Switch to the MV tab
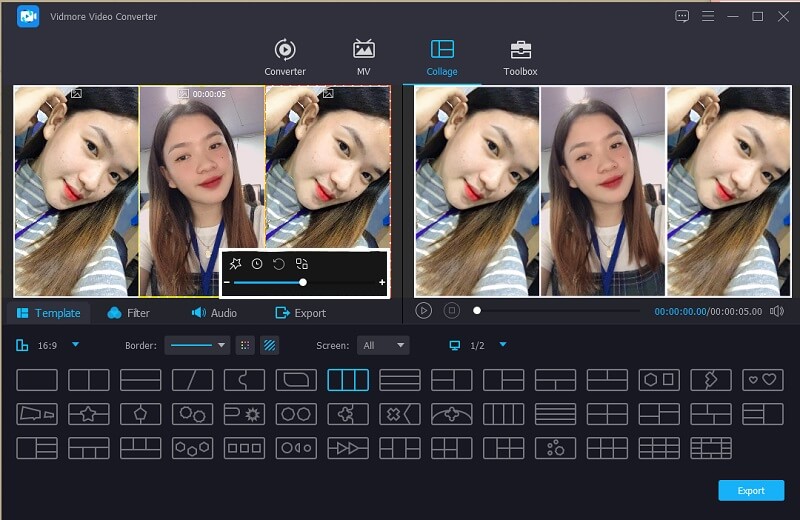800x520 pixels. point(364,58)
